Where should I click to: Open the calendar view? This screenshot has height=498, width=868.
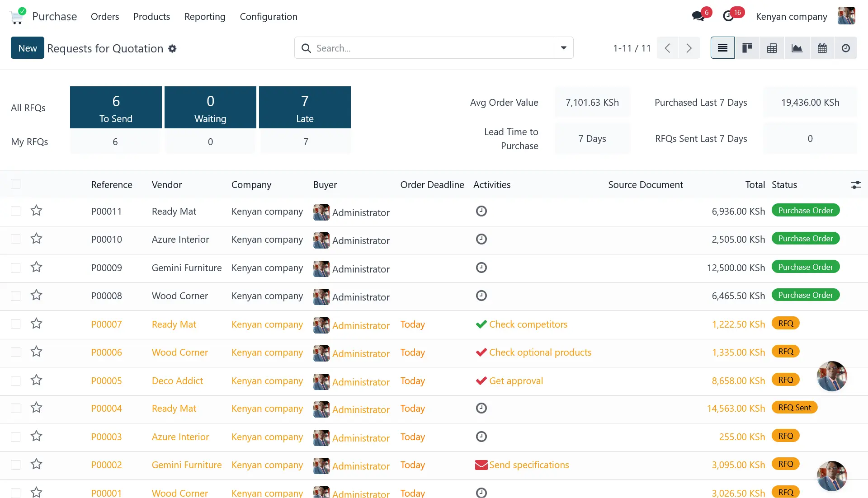pyautogui.click(x=822, y=48)
